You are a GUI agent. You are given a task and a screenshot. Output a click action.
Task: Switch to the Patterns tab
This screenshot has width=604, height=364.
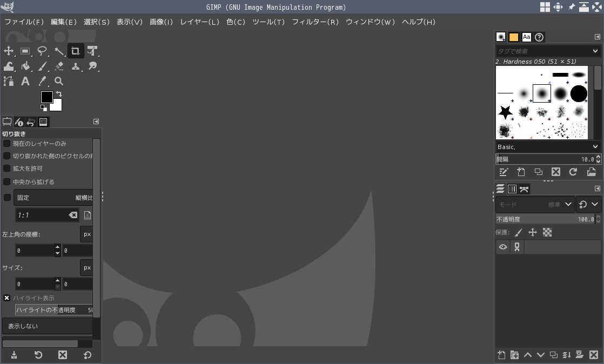pos(514,37)
